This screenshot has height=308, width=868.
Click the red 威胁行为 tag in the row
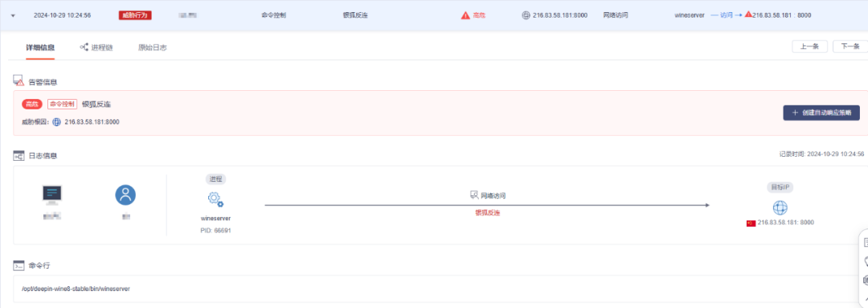(136, 15)
